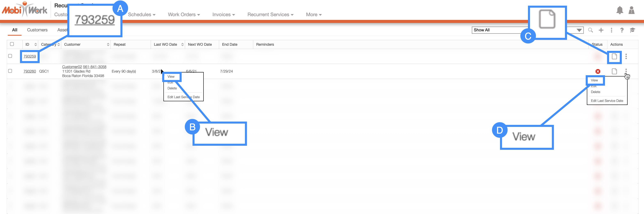Click the search magnifier icon
The height and width of the screenshot is (214, 644).
pos(590,30)
